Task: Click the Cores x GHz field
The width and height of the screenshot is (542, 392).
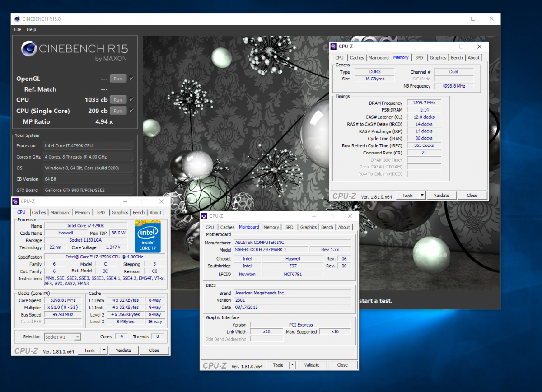Action: coord(88,157)
